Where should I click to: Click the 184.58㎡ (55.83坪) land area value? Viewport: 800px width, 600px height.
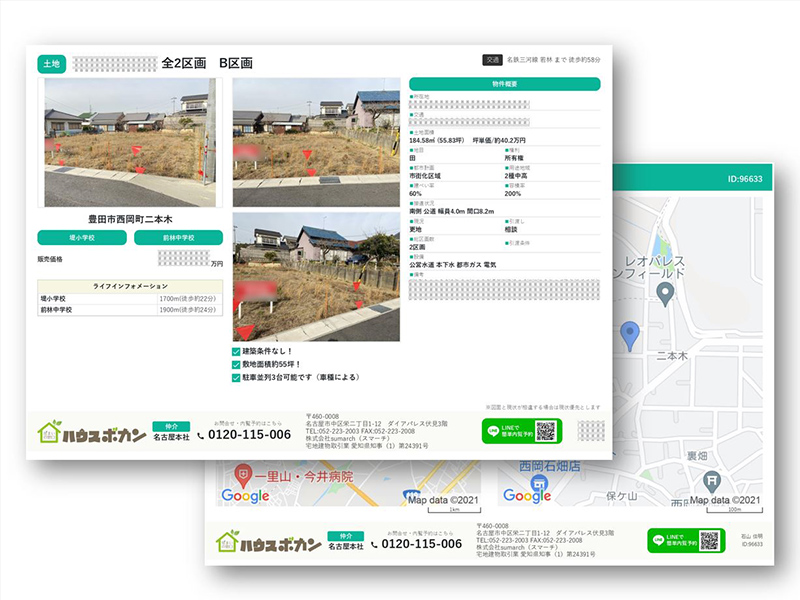coord(437,140)
